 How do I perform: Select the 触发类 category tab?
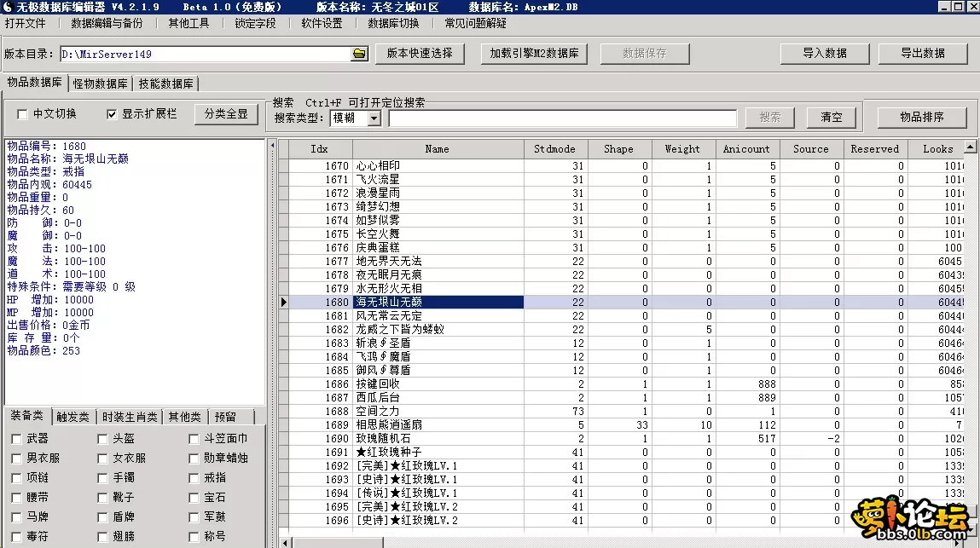pyautogui.click(x=73, y=417)
